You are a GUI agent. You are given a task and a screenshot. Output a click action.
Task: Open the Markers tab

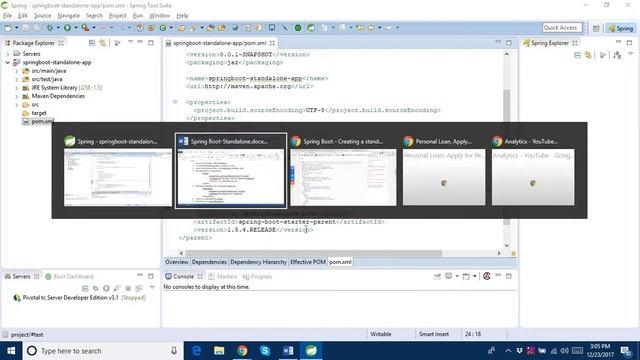coord(223,277)
